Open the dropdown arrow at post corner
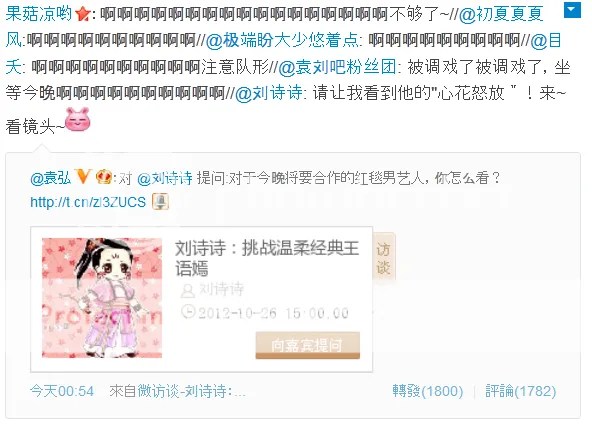The width and height of the screenshot is (592, 432). point(572,10)
